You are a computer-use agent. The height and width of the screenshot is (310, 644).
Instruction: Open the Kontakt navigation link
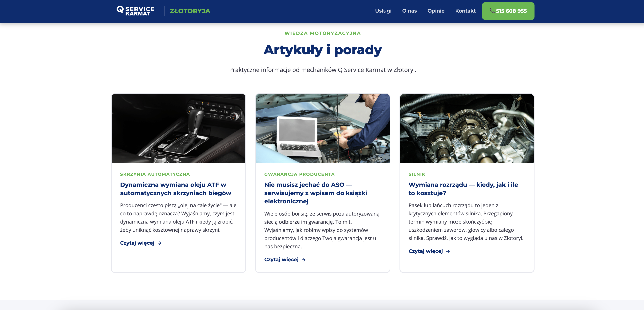(465, 11)
